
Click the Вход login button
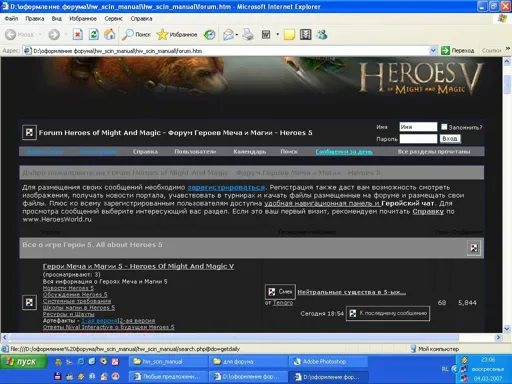pyautogui.click(x=450, y=139)
